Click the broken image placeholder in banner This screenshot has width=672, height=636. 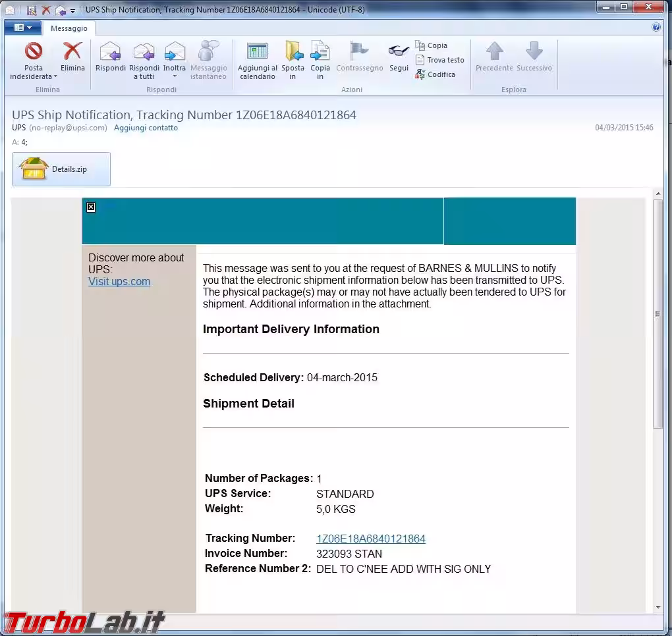tap(91, 207)
